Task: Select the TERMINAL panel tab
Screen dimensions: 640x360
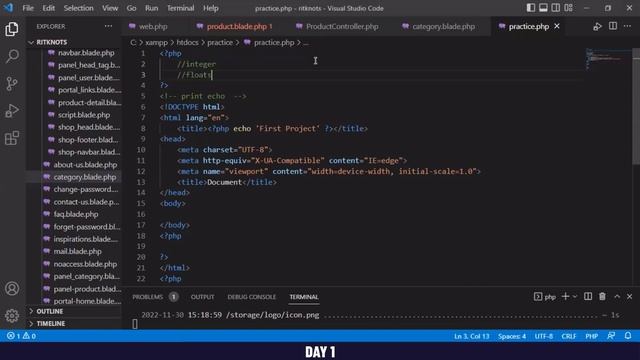Action: (x=304, y=297)
